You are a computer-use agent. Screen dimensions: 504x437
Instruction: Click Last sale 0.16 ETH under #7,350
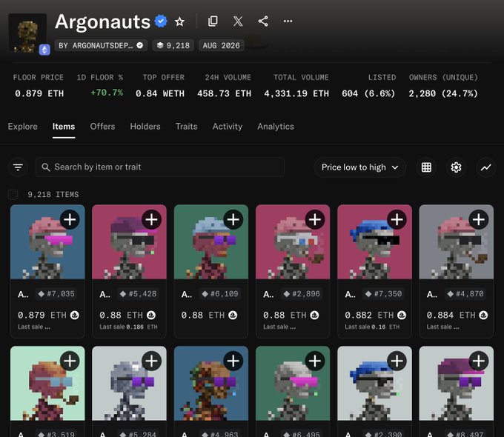tap(372, 327)
